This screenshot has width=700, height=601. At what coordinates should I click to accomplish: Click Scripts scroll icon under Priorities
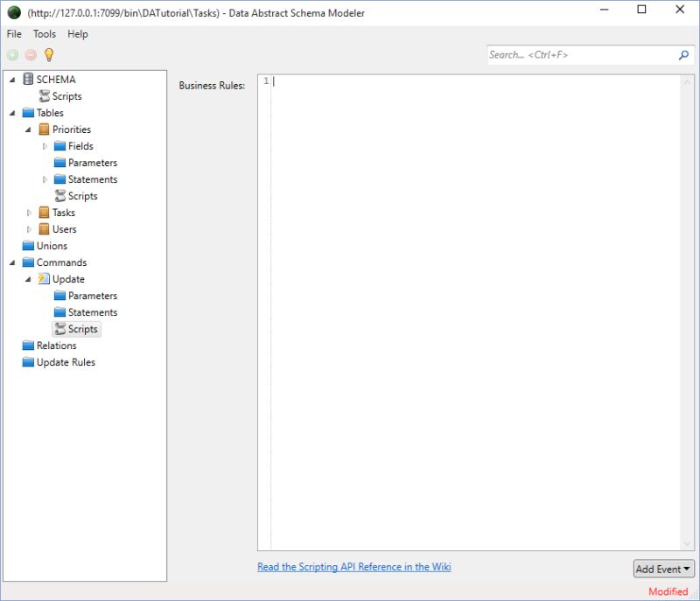pyautogui.click(x=59, y=196)
